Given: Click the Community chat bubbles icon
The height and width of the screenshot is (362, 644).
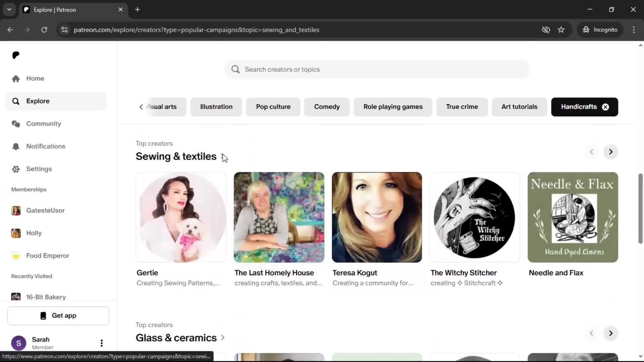Looking at the screenshot, I should tap(16, 124).
